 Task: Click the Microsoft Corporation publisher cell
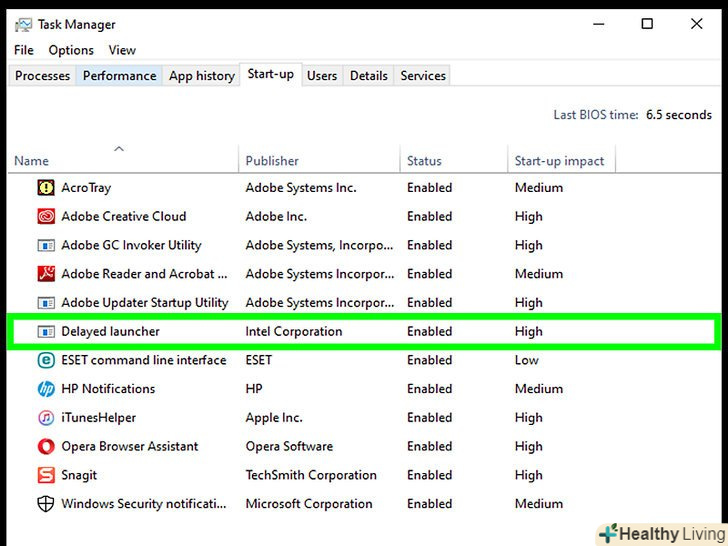pos(309,504)
